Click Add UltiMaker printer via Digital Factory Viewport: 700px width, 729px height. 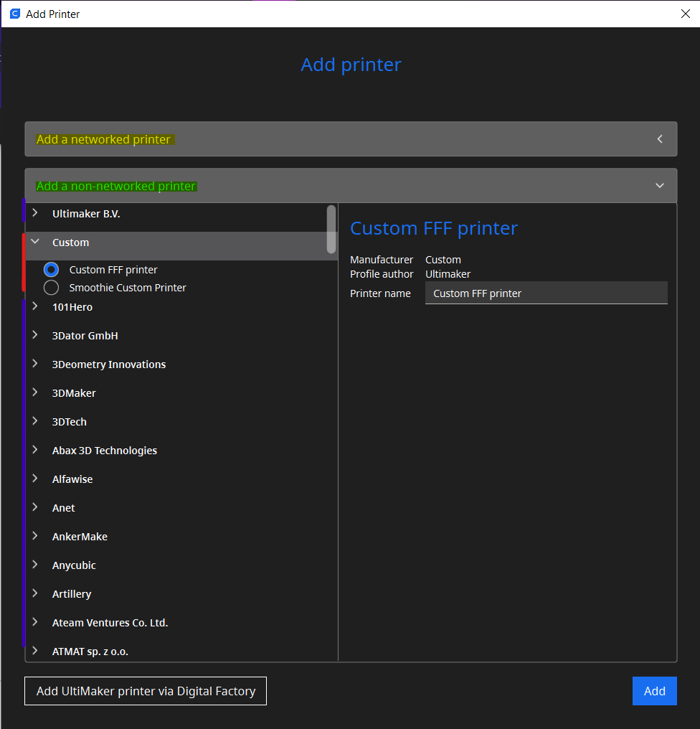pyautogui.click(x=146, y=691)
